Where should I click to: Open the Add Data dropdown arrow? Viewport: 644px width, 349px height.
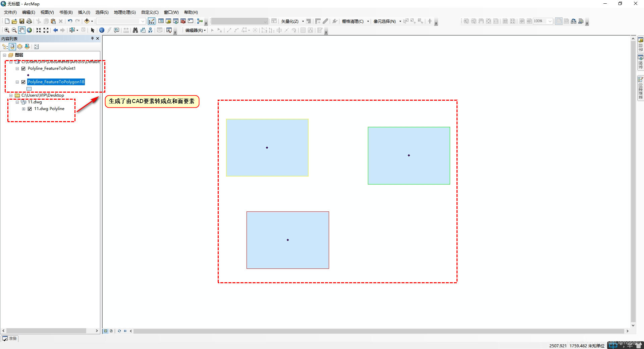(92, 21)
